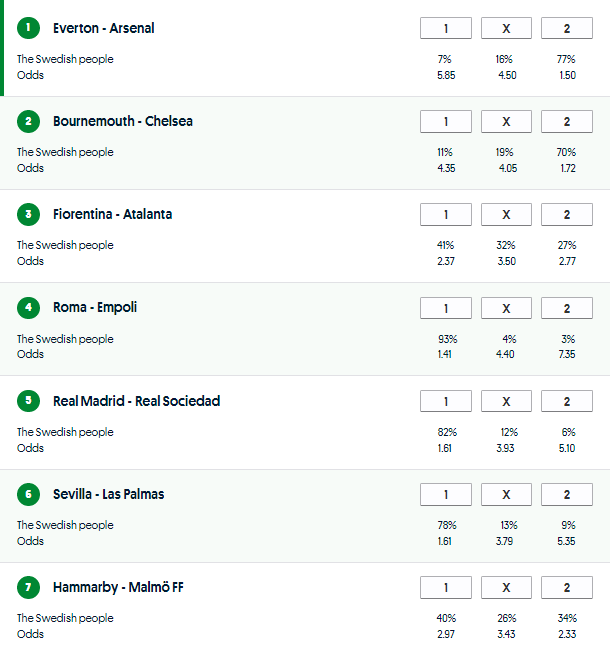Image resolution: width=610 pixels, height=654 pixels.
Task: Select 2 for Real Madrid - Real Sociedad
Action: 566,401
